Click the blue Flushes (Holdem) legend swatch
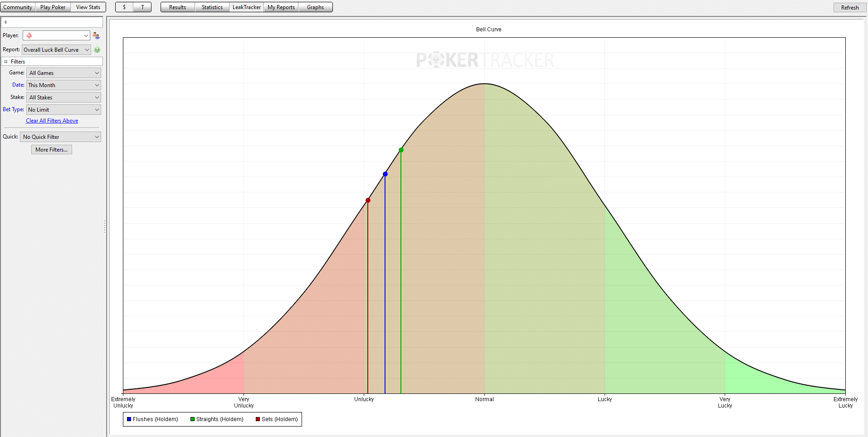Screen dimensions: 868x437 click(129, 419)
